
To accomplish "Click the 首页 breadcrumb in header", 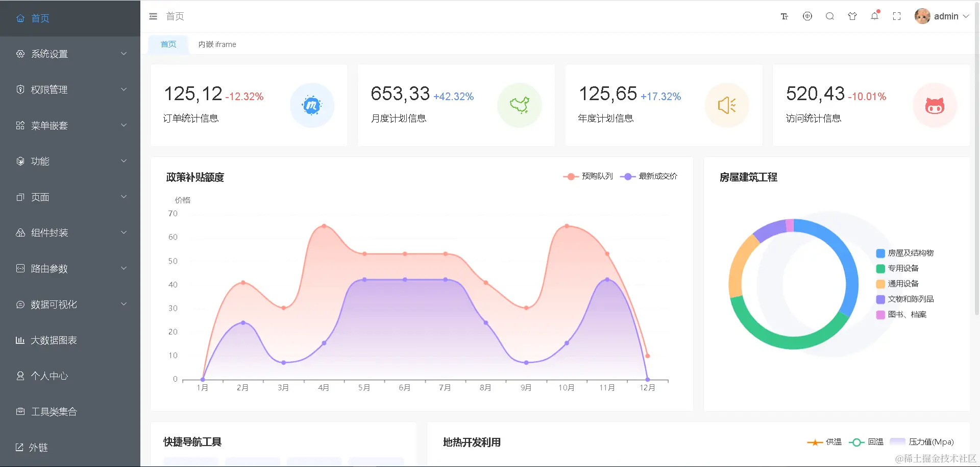I will pyautogui.click(x=175, y=16).
